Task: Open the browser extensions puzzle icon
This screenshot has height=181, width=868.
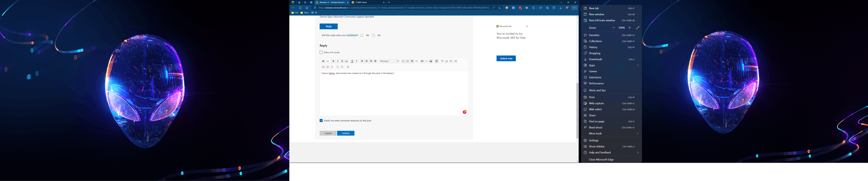Action: tap(533, 8)
